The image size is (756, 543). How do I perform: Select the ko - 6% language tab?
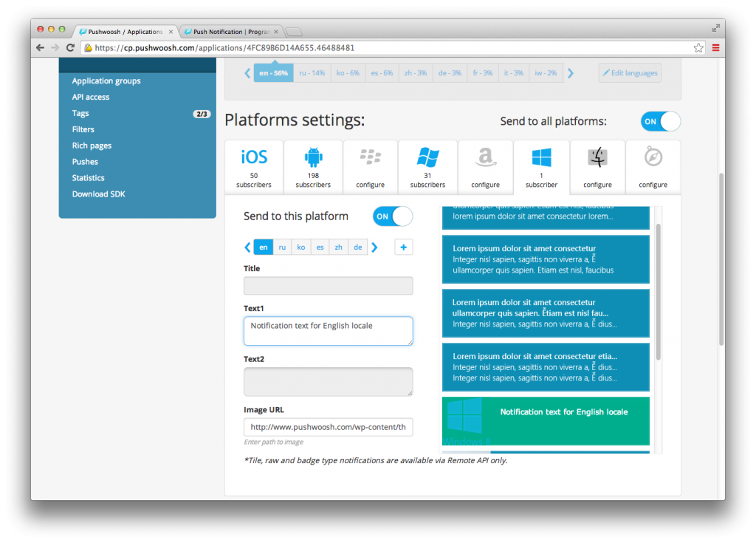click(x=348, y=73)
